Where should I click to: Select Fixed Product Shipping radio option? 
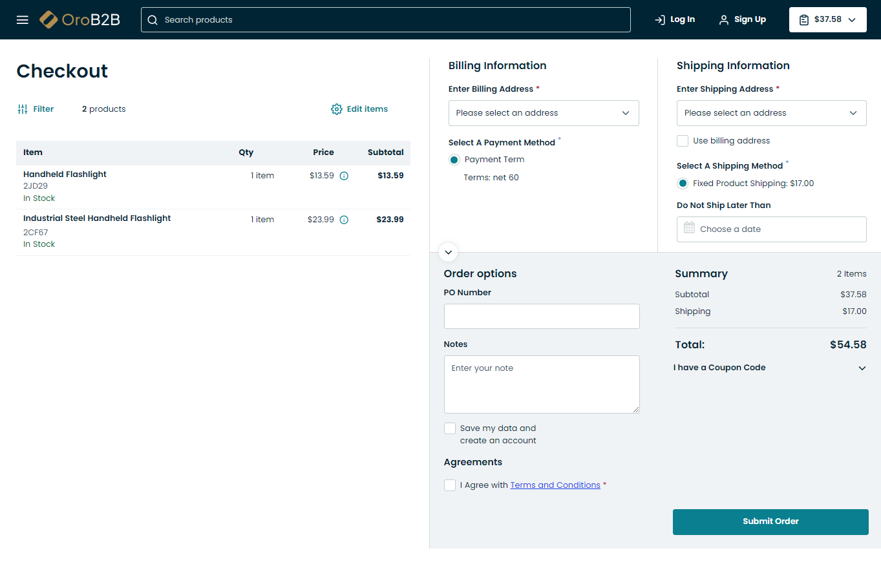[683, 184]
